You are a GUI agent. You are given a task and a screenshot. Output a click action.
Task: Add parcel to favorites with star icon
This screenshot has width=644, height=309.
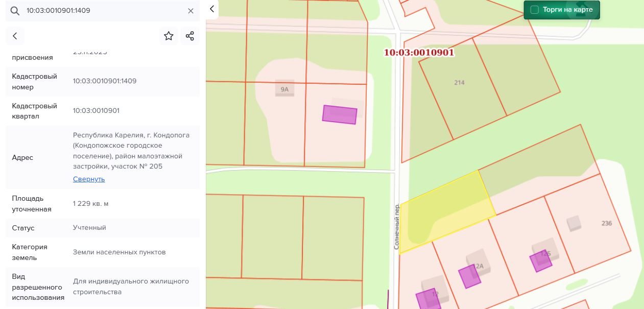click(x=169, y=36)
